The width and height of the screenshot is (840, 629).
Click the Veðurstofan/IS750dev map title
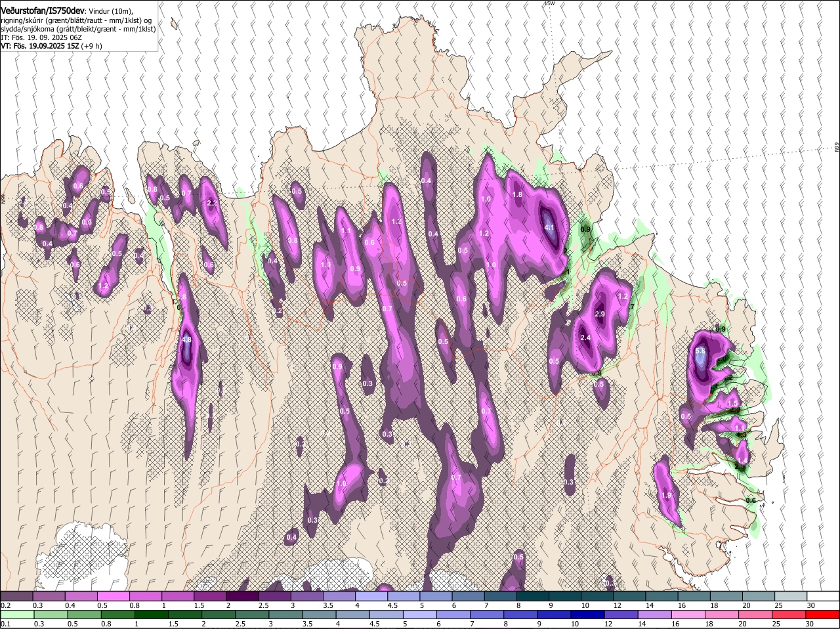coord(43,11)
